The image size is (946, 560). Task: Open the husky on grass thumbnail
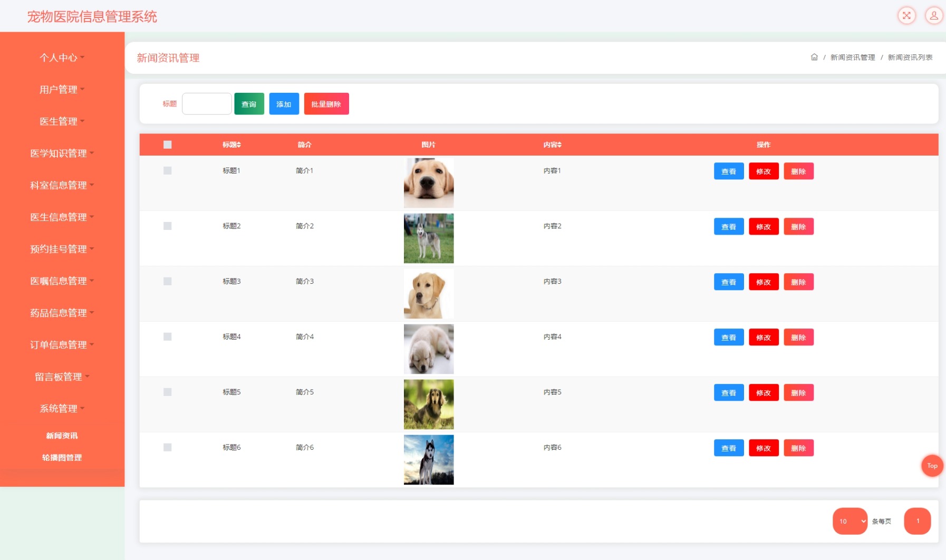429,238
